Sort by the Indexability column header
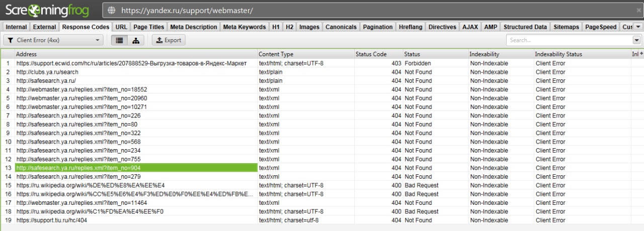 [x=501, y=54]
